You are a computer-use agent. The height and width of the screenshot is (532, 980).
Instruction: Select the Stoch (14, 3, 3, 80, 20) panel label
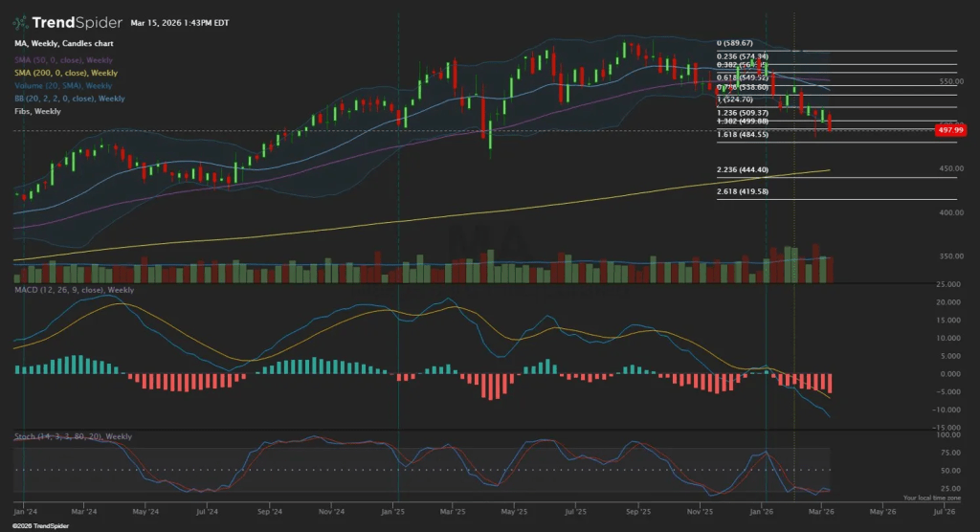(73, 436)
